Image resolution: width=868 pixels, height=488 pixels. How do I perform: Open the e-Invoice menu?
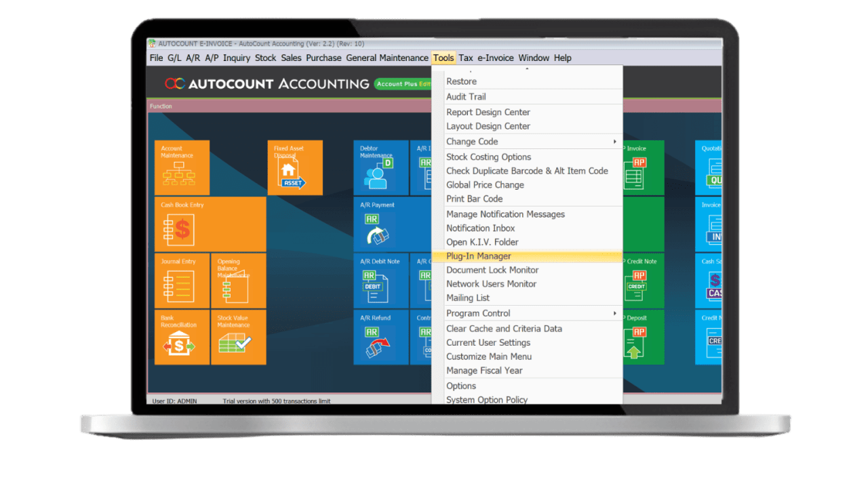click(x=494, y=58)
